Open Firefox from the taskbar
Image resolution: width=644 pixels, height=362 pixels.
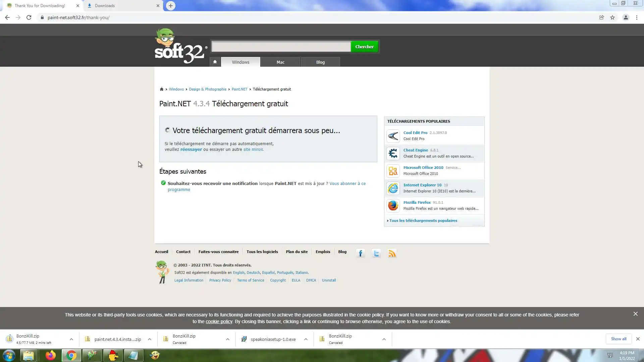coord(51,355)
